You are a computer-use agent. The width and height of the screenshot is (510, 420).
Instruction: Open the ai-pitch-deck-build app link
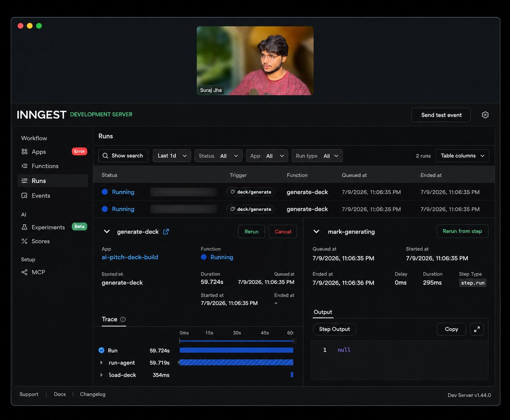(x=130, y=257)
